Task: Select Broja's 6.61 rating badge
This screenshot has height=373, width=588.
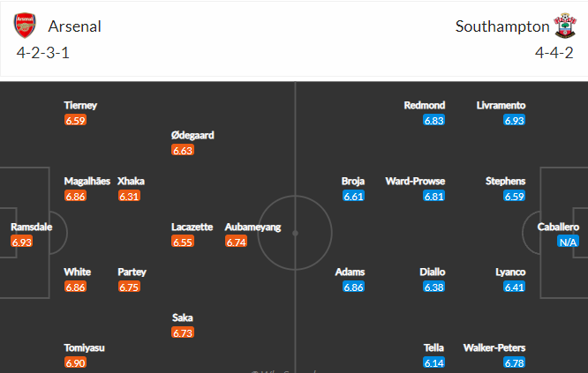Action: 353,196
